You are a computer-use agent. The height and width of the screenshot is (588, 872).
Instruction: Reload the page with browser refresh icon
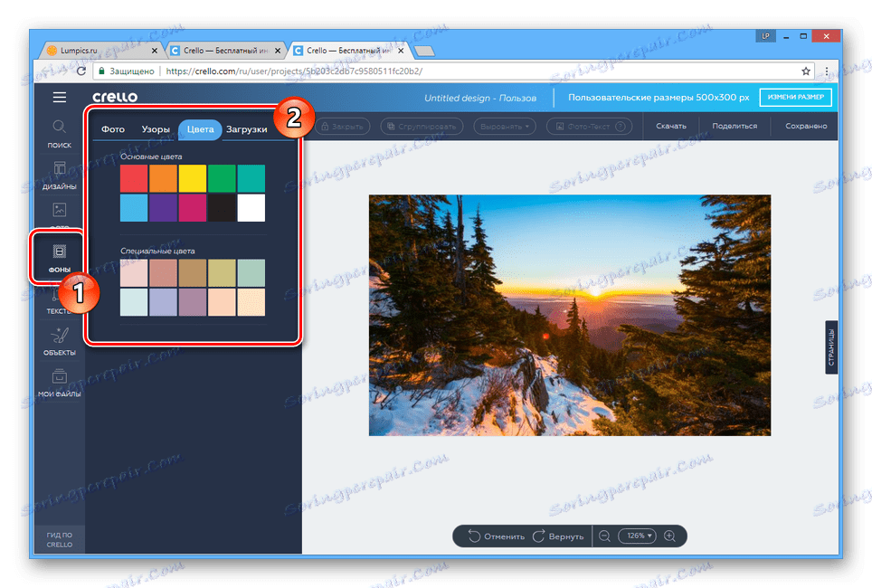(x=81, y=71)
